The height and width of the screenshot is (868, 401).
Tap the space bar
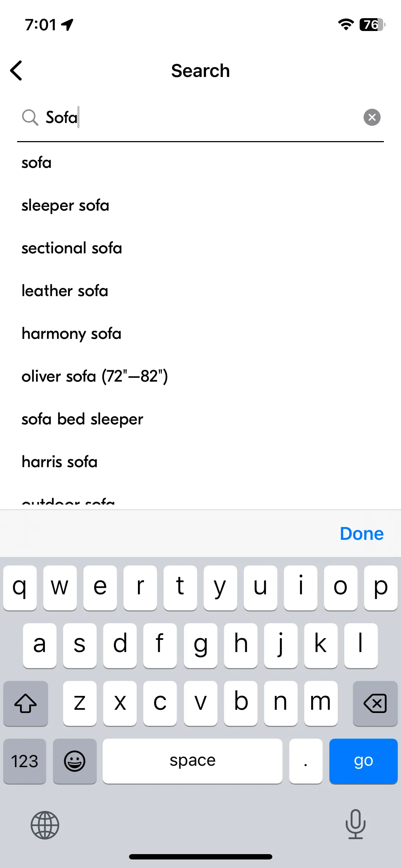[192, 761]
